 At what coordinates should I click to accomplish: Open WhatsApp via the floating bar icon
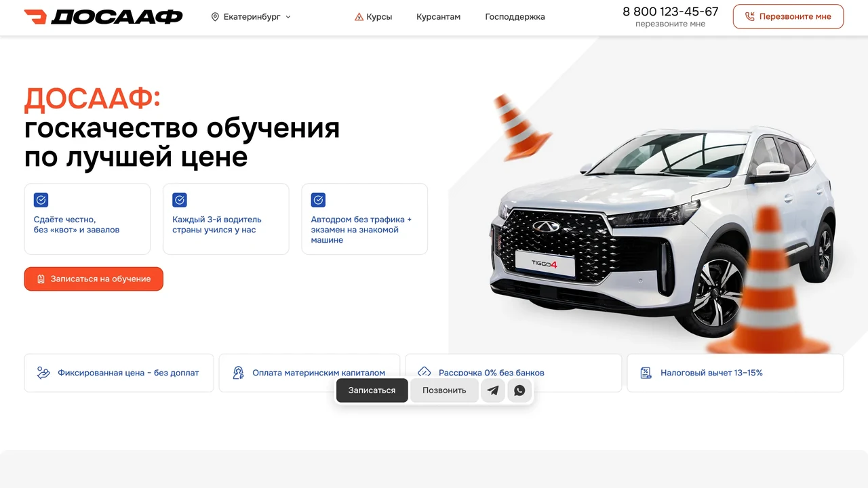click(519, 390)
